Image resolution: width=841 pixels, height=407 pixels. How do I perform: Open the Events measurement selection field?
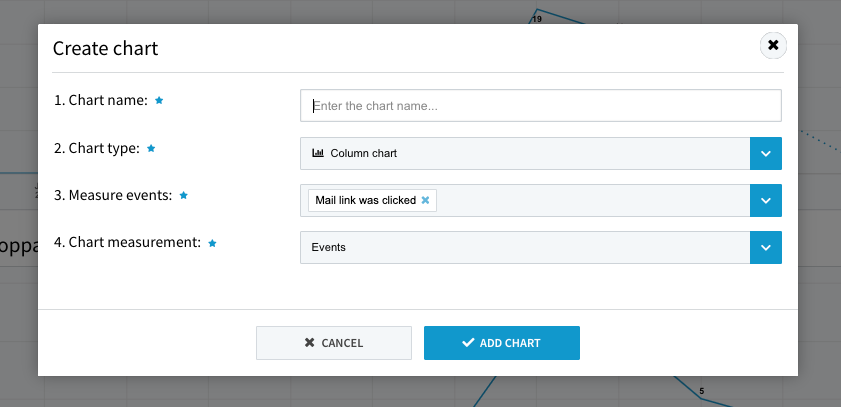(x=525, y=247)
